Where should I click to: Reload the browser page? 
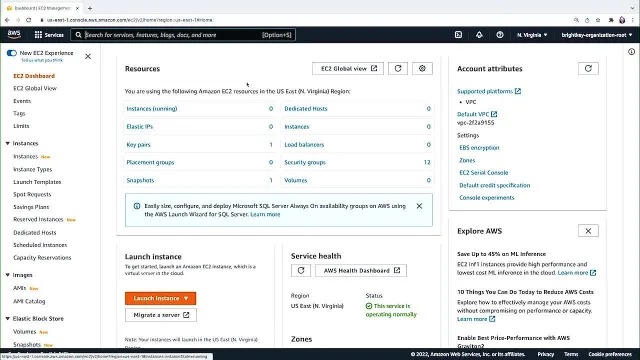tap(29, 20)
